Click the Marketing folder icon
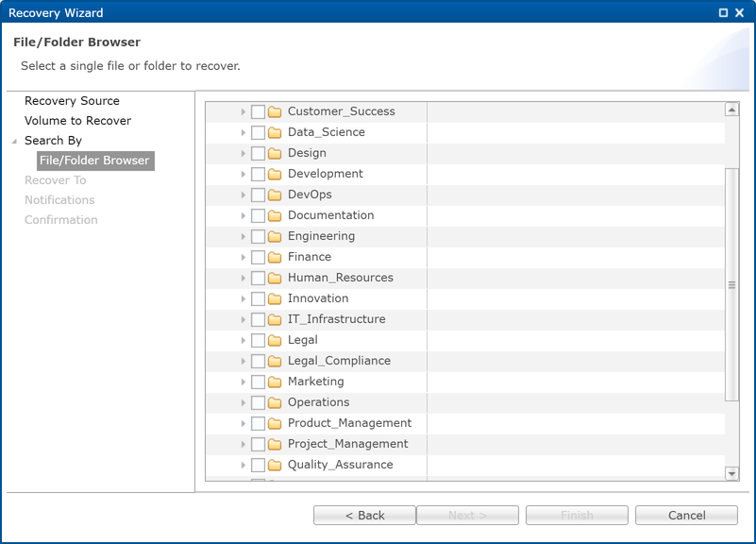Viewport: 756px width, 544px height. point(275,382)
